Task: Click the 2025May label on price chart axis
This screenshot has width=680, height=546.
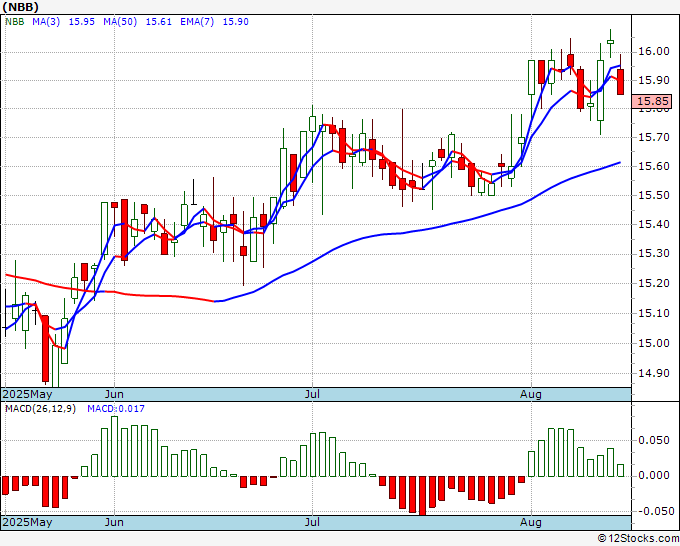Action: (27, 394)
